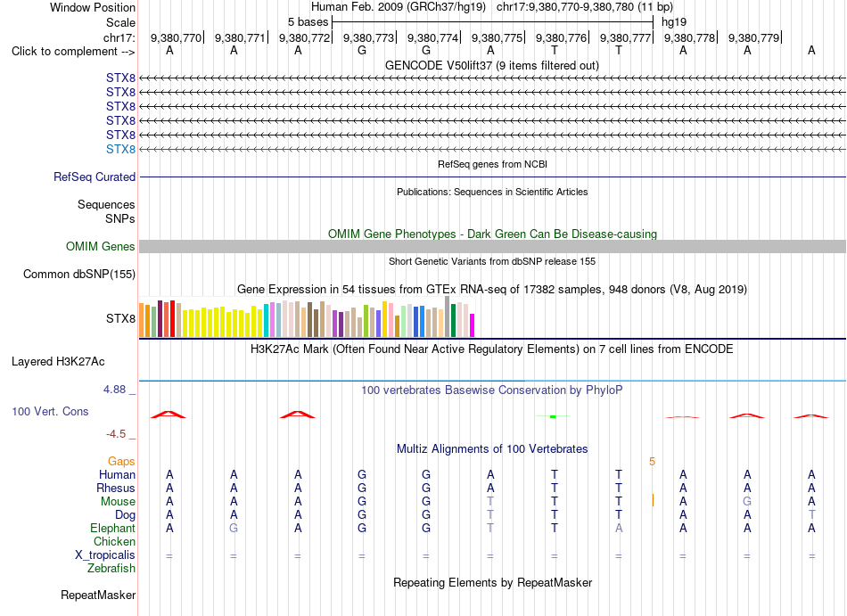Click the light gray A in Elephant row
The height and width of the screenshot is (616, 847).
point(619,529)
